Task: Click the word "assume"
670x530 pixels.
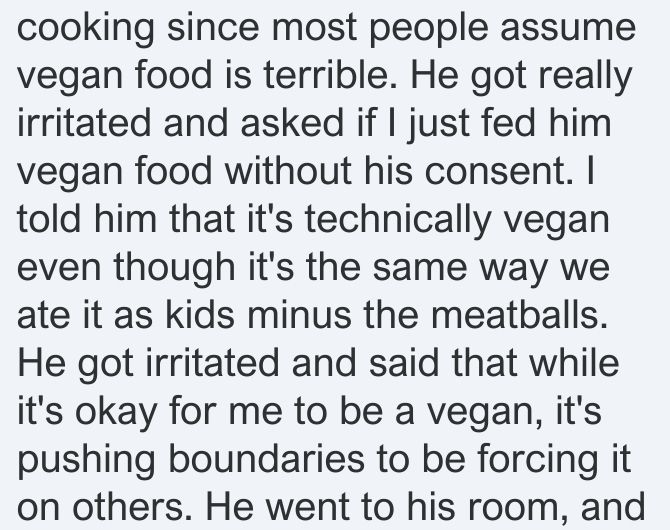Action: click(568, 28)
